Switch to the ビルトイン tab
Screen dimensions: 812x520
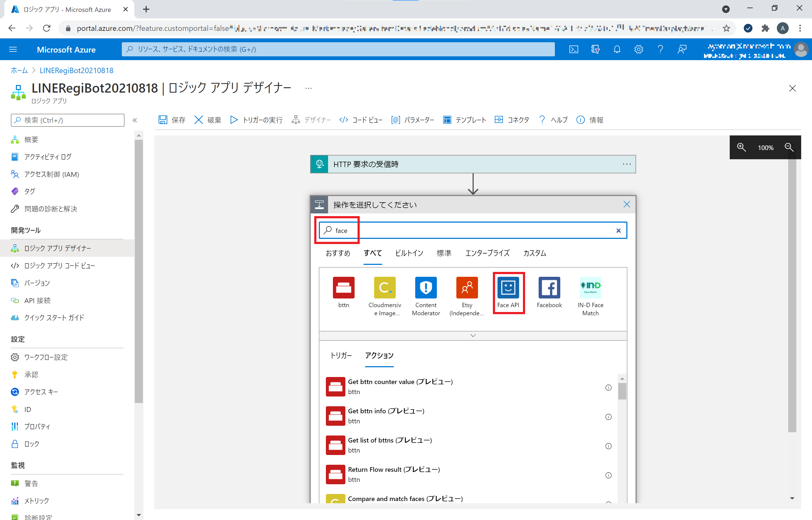(409, 253)
